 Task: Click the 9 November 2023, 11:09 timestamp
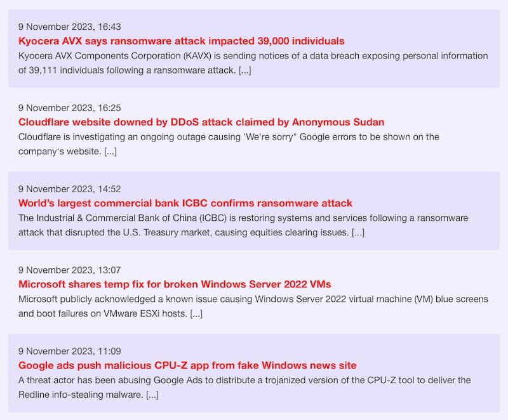click(x=70, y=351)
